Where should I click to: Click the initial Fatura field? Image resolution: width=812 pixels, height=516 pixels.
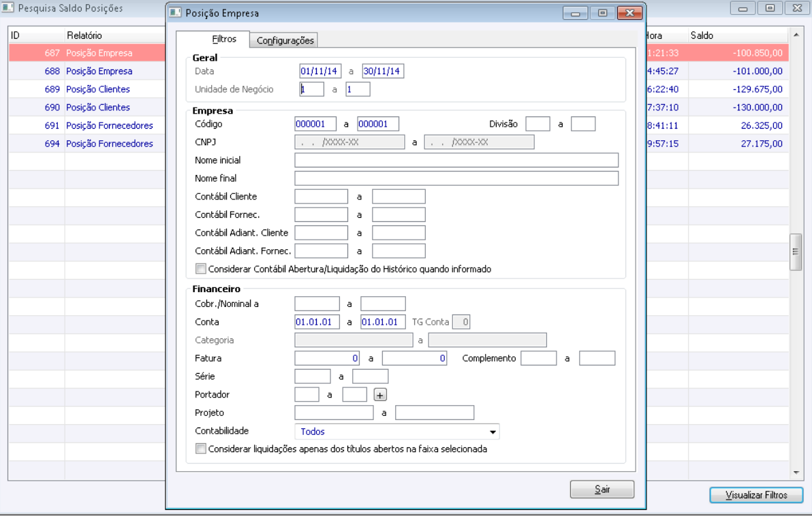327,358
